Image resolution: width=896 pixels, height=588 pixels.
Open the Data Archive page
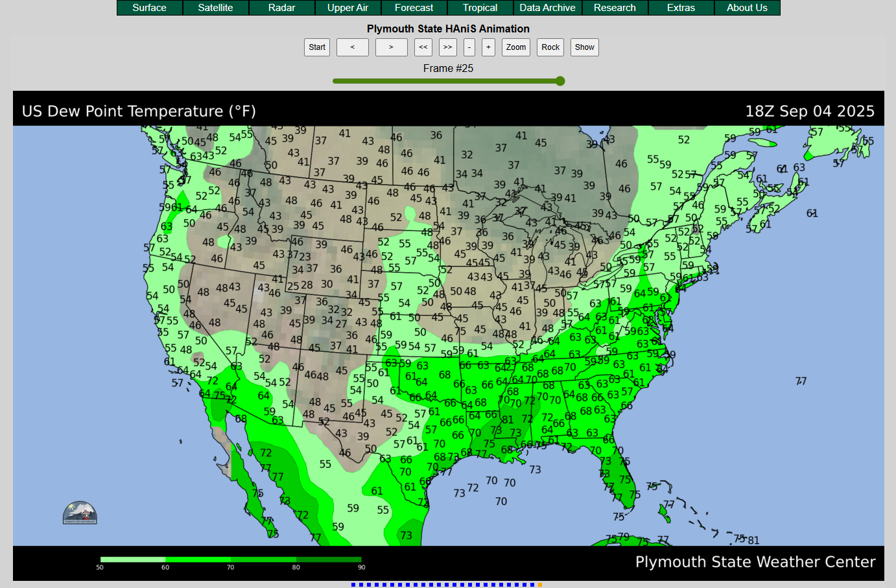click(x=548, y=8)
